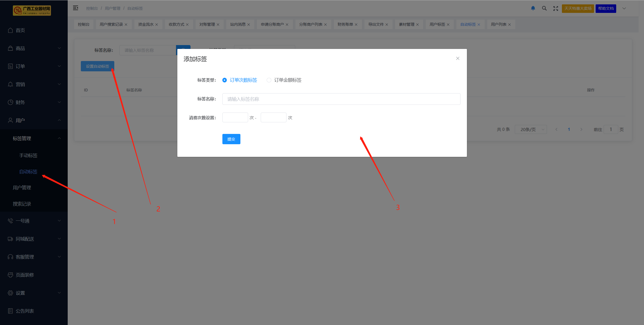Select the 订单金额标签 radio option
644x325 pixels.
269,80
